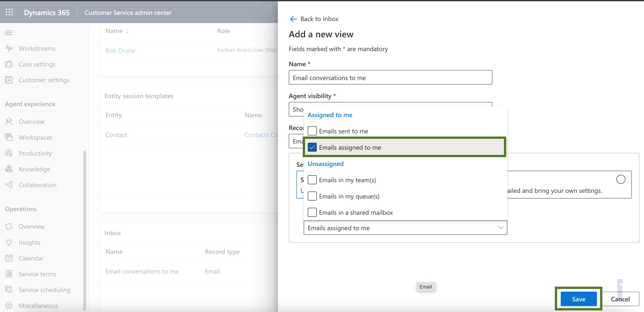Screen dimensions: 644x312
Task: Check the Emails sent to me checkbox
Action: [312, 131]
